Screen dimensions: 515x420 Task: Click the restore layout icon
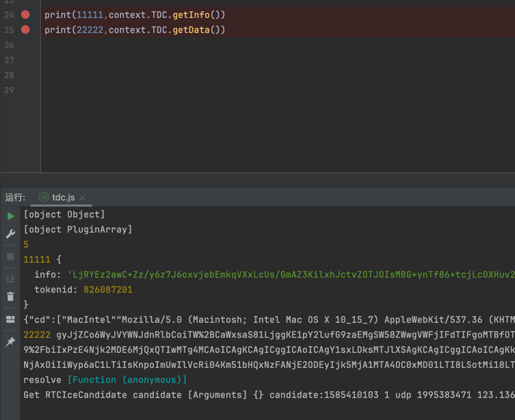[10, 319]
